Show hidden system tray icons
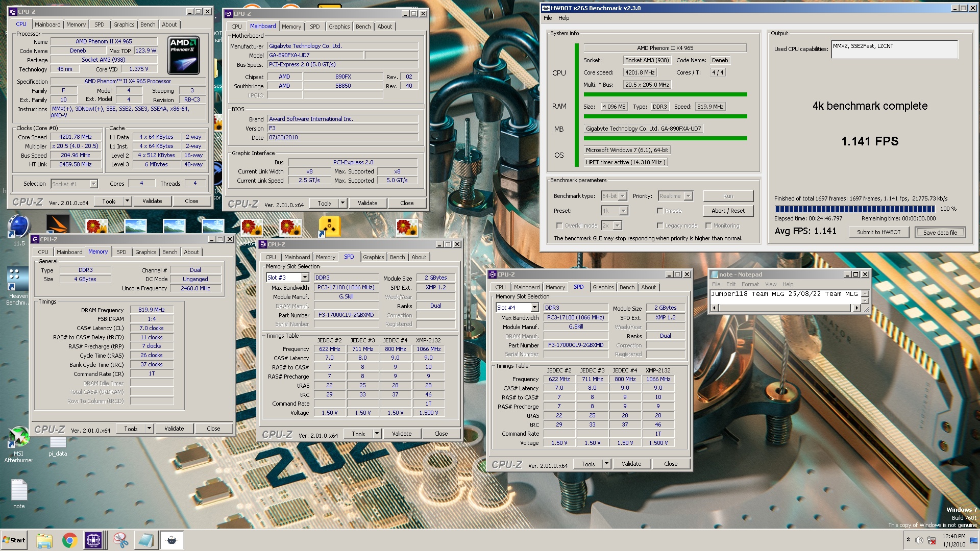Screen dimensions: 980x551 (x=908, y=540)
